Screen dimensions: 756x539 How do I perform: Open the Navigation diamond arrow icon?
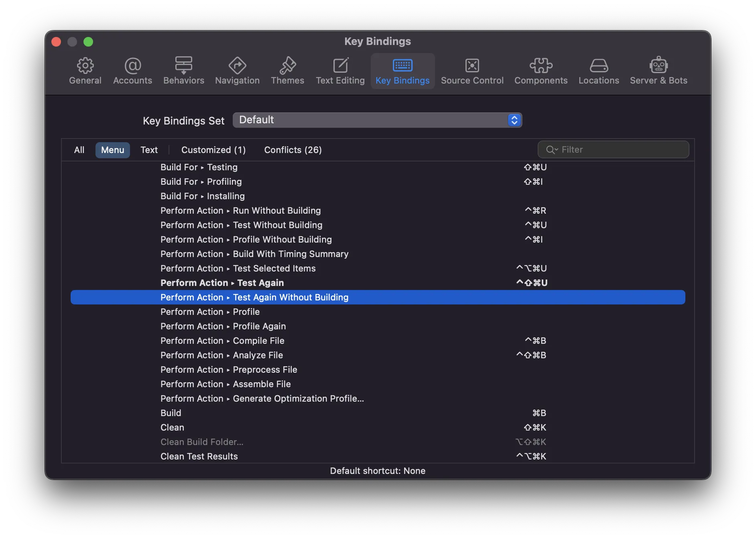point(237,65)
